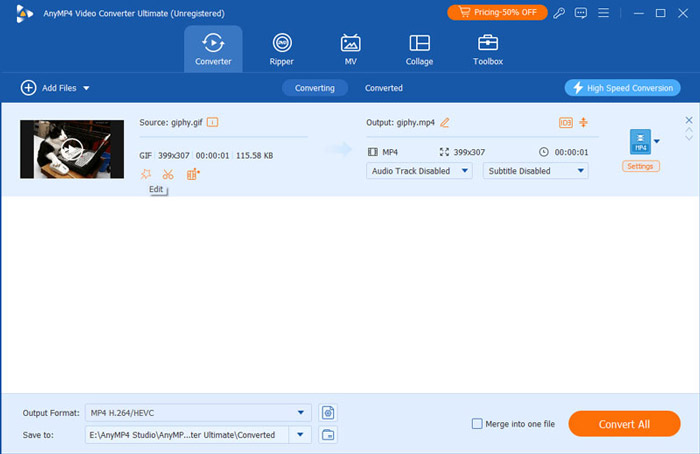Select the Converting sub-tab
700x454 pixels.
pos(315,88)
